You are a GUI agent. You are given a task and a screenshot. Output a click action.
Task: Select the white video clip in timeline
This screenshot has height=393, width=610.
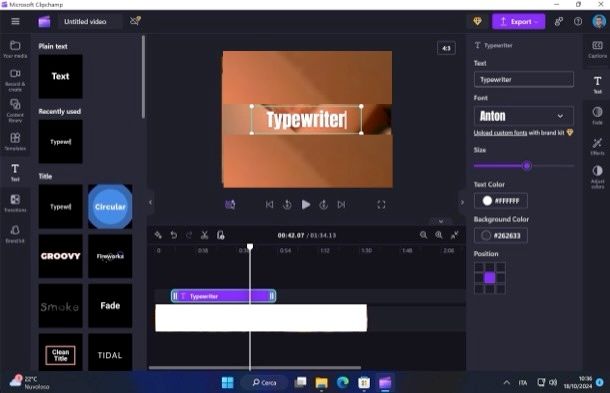click(261, 318)
